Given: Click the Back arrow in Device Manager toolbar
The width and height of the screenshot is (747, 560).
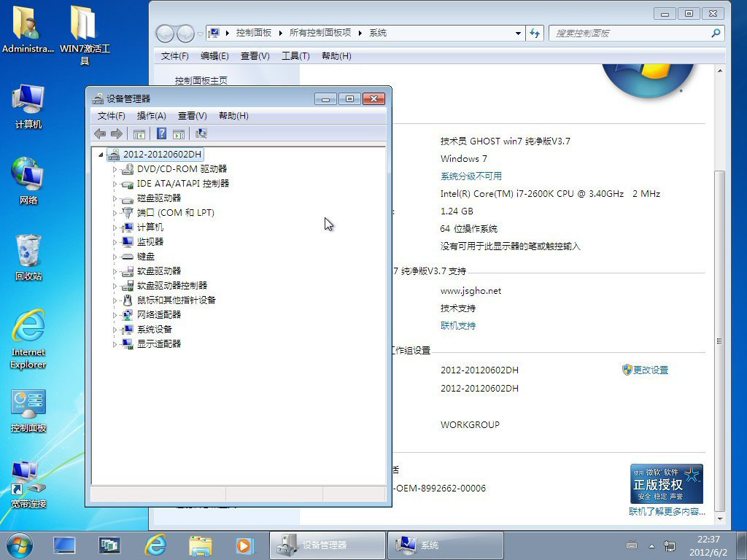Looking at the screenshot, I should tap(100, 133).
